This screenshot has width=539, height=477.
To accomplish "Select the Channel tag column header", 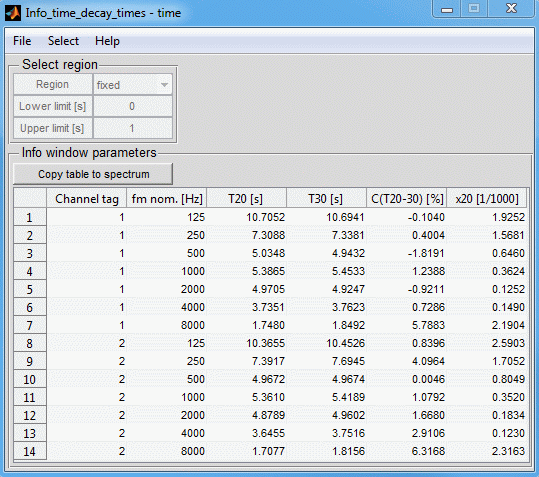I will 87,198.
